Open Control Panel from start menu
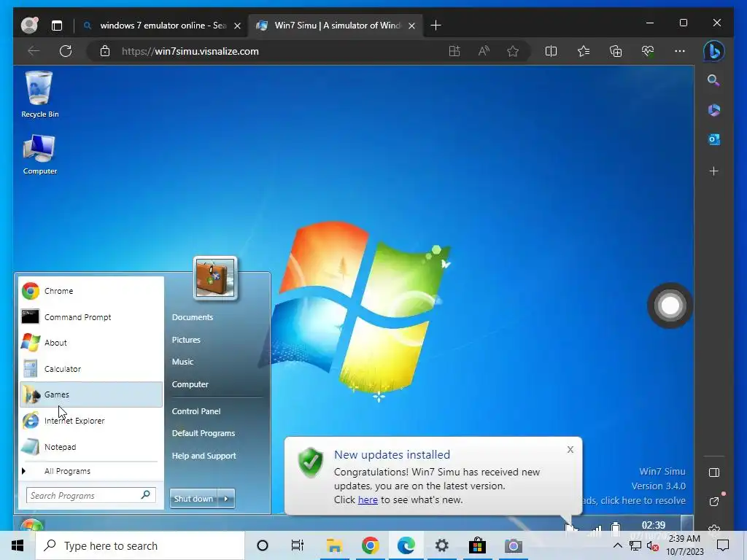The width and height of the screenshot is (747, 560). [x=196, y=411]
